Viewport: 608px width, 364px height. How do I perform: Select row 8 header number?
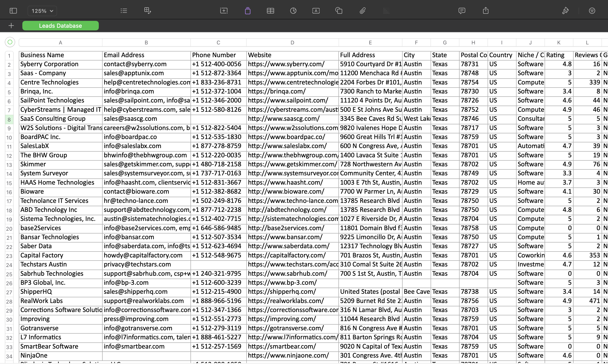(9, 119)
